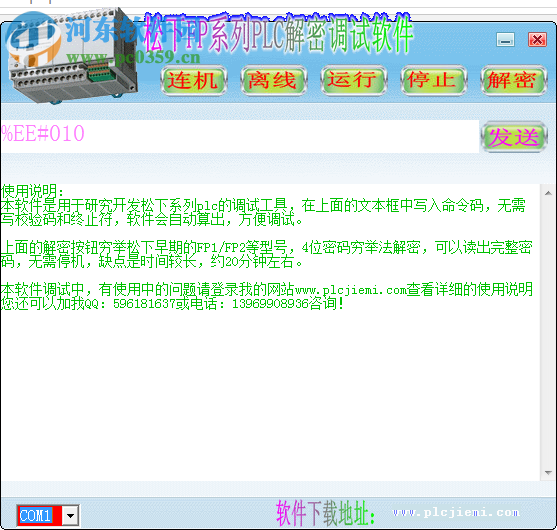Click the 连机 connect button
The height and width of the screenshot is (530, 557).
click(x=194, y=80)
